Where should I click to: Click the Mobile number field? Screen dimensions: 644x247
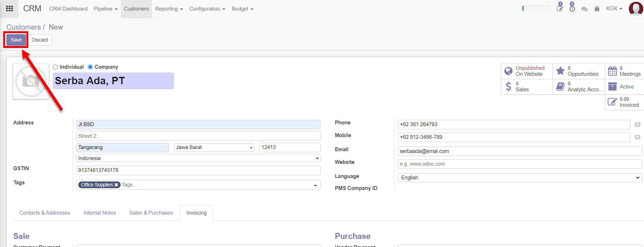pyautogui.click(x=514, y=137)
